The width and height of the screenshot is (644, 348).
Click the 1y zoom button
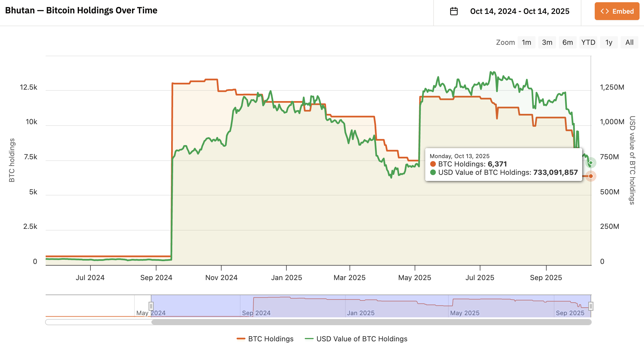[x=609, y=42]
